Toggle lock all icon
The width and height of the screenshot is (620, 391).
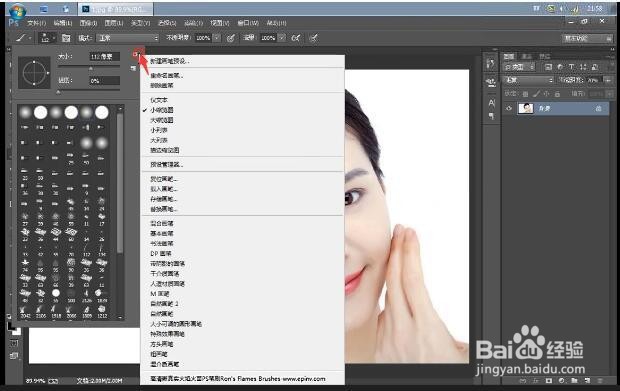557,94
